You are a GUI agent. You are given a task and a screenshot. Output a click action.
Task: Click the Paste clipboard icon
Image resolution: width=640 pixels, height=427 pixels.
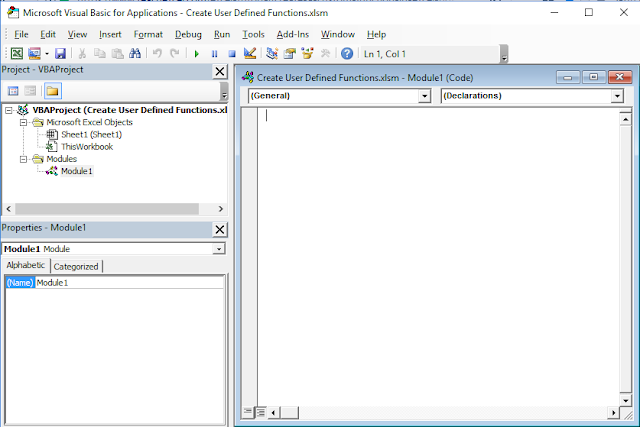tap(118, 54)
